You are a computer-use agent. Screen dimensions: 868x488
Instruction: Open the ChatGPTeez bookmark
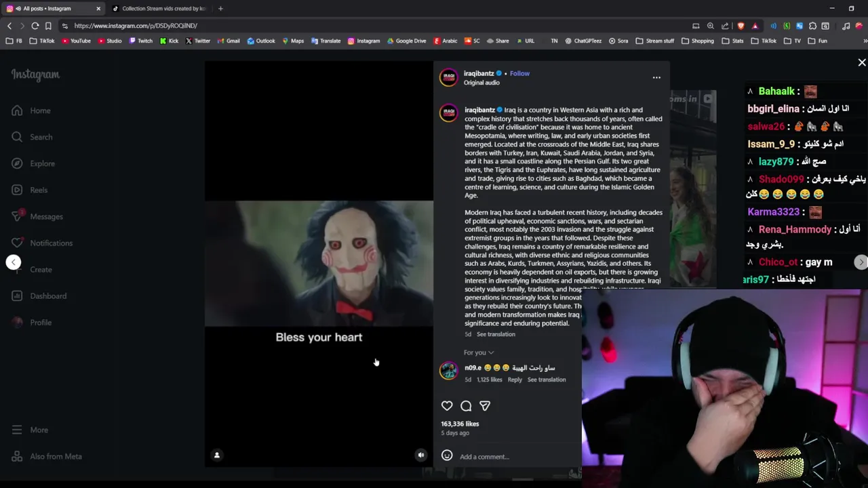(583, 41)
